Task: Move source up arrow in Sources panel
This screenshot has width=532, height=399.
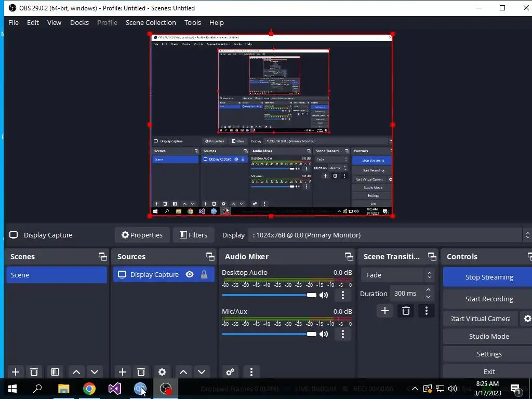Action: pyautogui.click(x=183, y=372)
